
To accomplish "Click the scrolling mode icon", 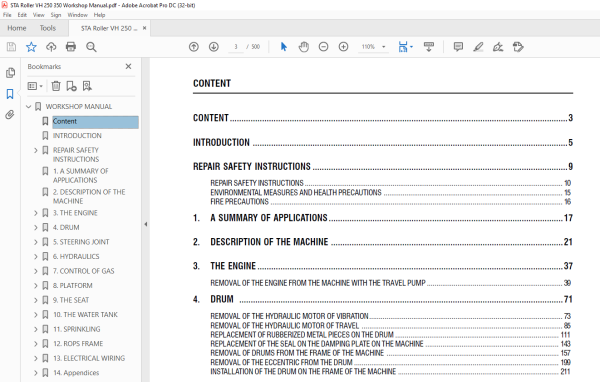I will pyautogui.click(x=429, y=47).
